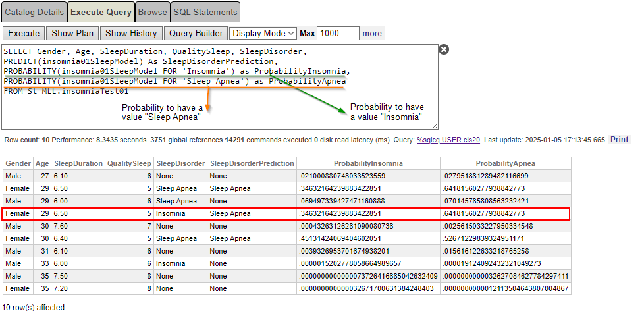The width and height of the screenshot is (644, 324).
Task: Expand the Display Mode dropdown
Action: (x=263, y=33)
